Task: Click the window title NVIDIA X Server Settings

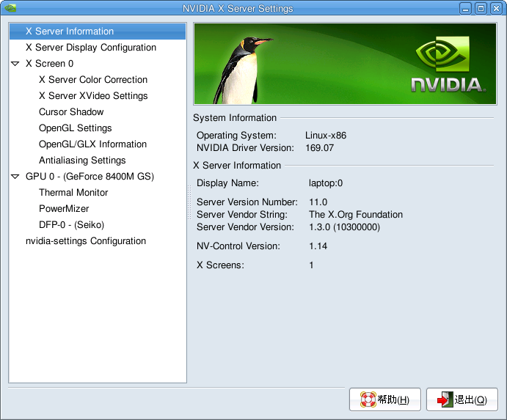Action: coord(238,8)
